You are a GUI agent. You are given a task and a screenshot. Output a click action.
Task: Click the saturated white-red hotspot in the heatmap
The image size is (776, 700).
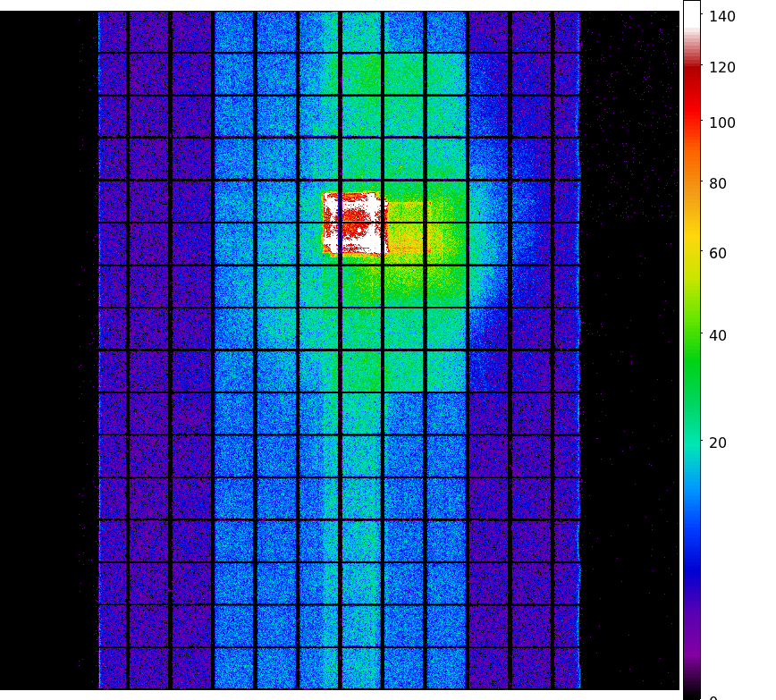pyautogui.click(x=354, y=223)
